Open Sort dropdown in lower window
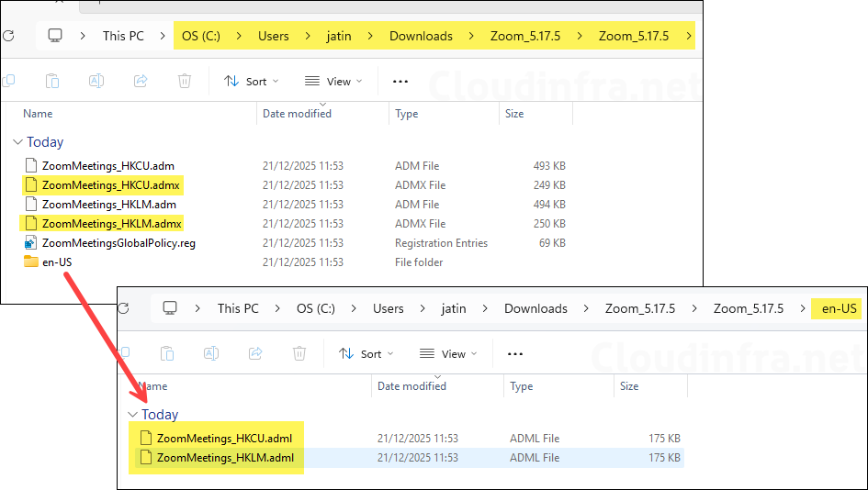868x490 pixels. (366, 354)
